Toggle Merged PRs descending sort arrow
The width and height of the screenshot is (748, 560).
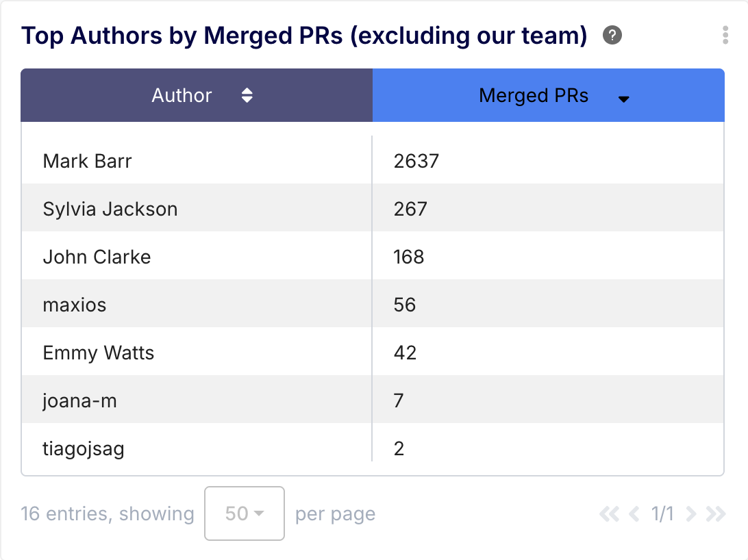623,99
